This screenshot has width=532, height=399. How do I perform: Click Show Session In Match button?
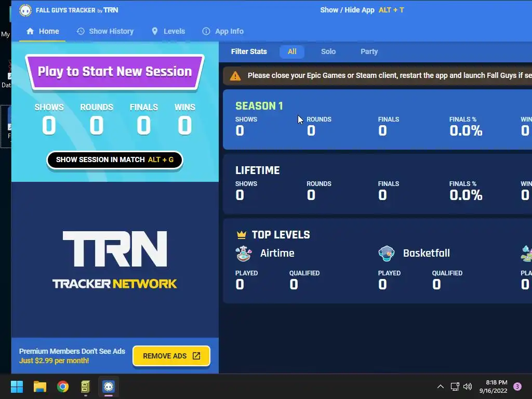click(x=115, y=160)
